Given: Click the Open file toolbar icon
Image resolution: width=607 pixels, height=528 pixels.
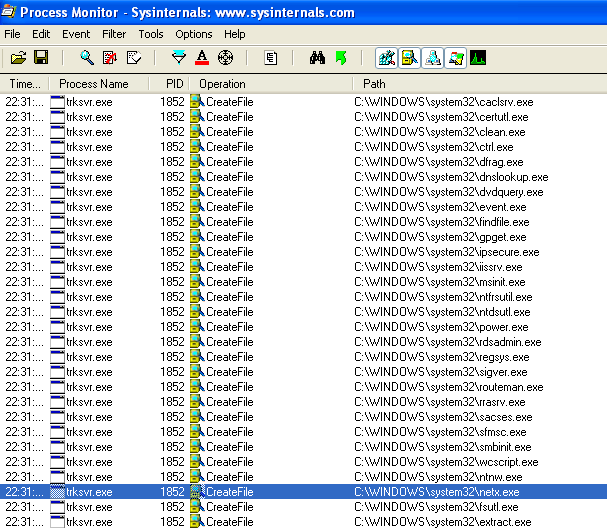Looking at the screenshot, I should (18, 58).
